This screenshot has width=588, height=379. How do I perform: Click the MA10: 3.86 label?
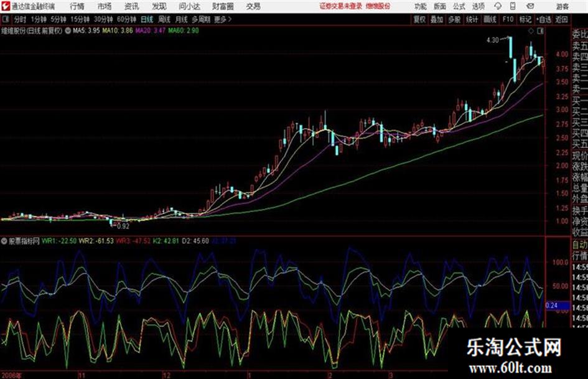coord(118,30)
